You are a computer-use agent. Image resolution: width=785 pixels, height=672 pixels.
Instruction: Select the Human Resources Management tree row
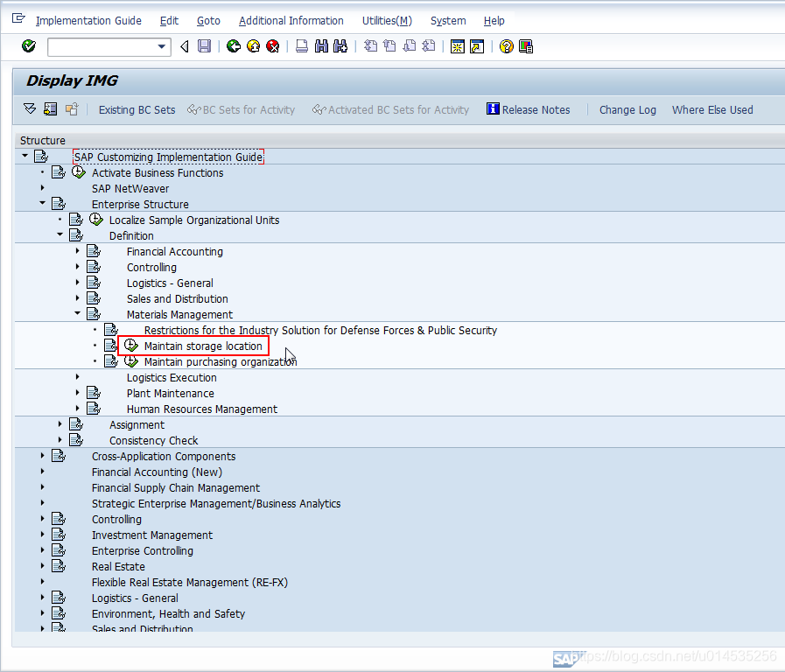pyautogui.click(x=201, y=409)
